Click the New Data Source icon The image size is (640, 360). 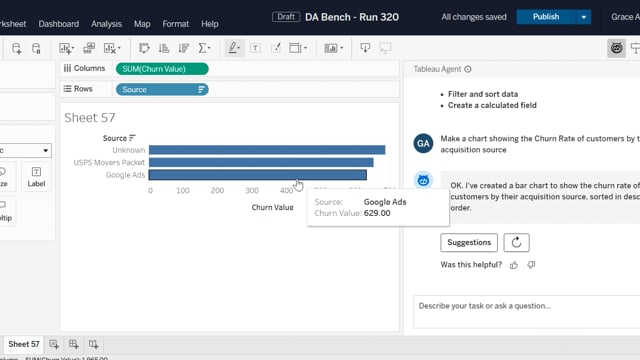16,48
